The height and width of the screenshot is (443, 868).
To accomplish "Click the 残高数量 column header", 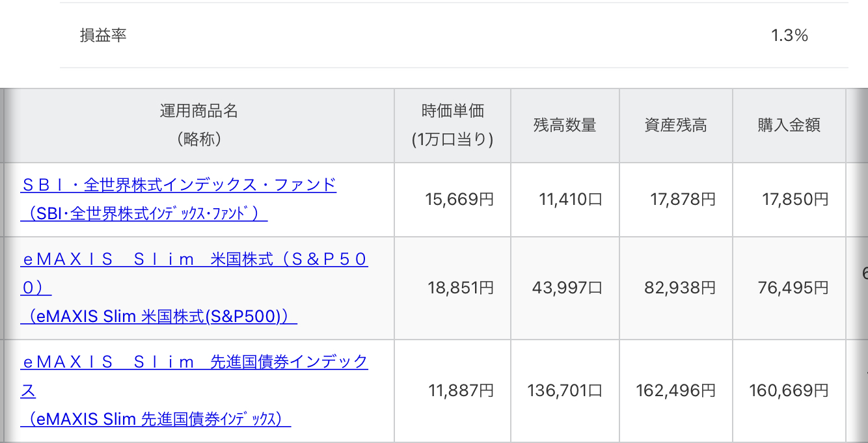I will pyautogui.click(x=565, y=126).
